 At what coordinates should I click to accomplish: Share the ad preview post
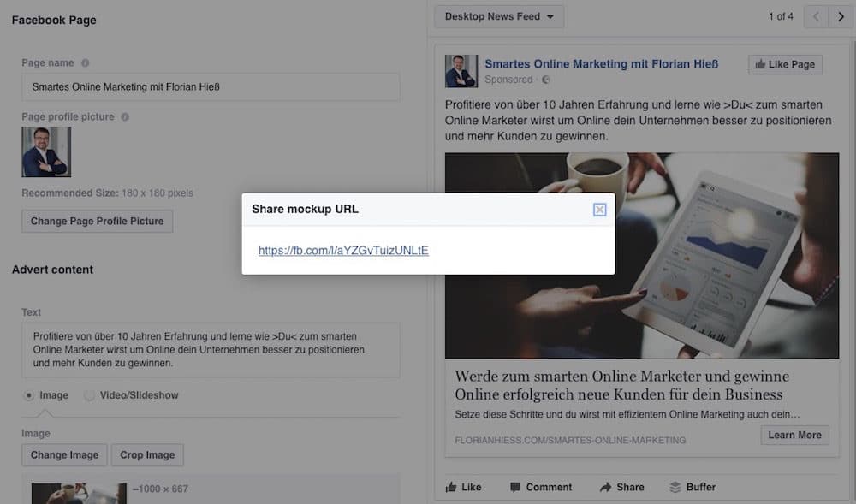[621, 487]
